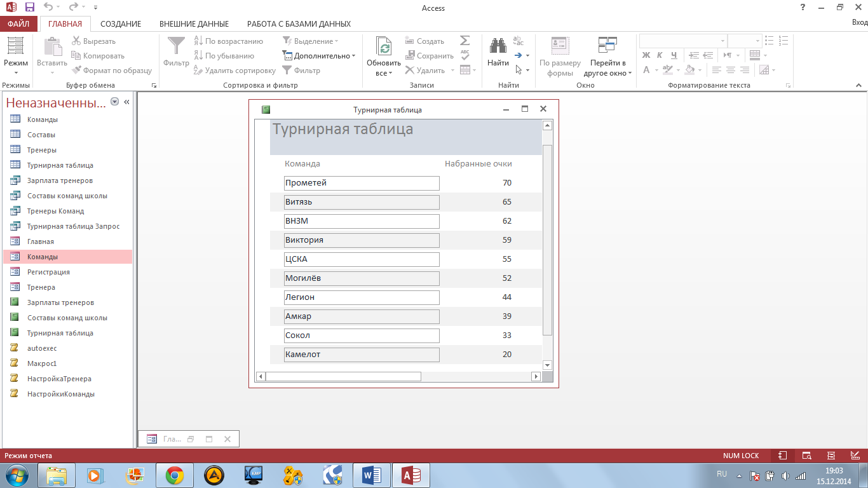Open the Зарплата тренеров query in navigation pane
The height and width of the screenshot is (488, 868).
[x=60, y=180]
